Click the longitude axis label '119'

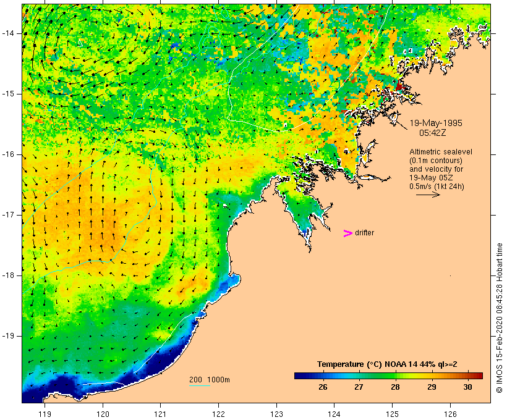45,414
